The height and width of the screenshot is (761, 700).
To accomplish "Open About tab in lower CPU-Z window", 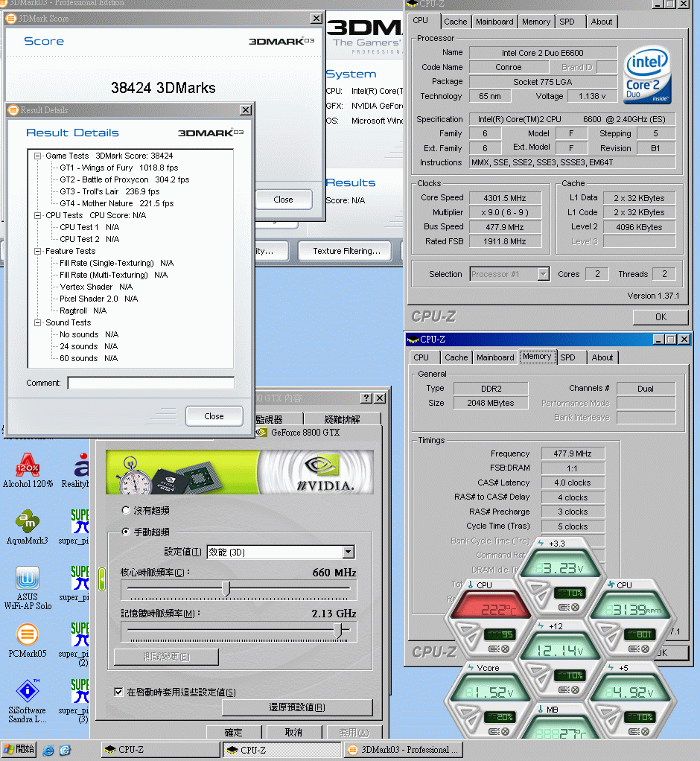I will [602, 357].
